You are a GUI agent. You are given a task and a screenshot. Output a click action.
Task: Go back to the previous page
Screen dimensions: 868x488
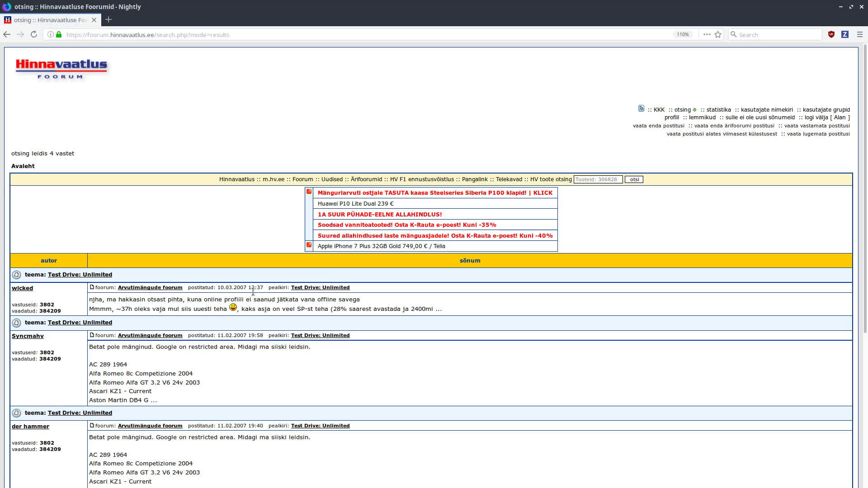coord(7,34)
